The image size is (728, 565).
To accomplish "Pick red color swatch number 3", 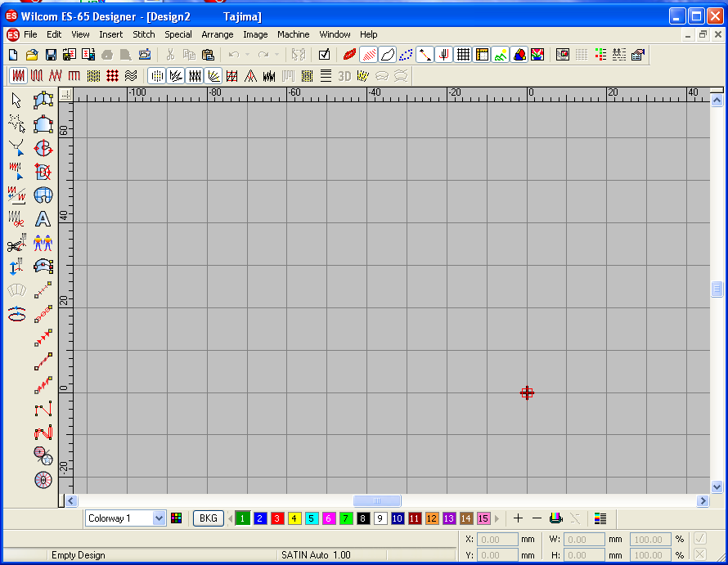I will tap(277, 518).
